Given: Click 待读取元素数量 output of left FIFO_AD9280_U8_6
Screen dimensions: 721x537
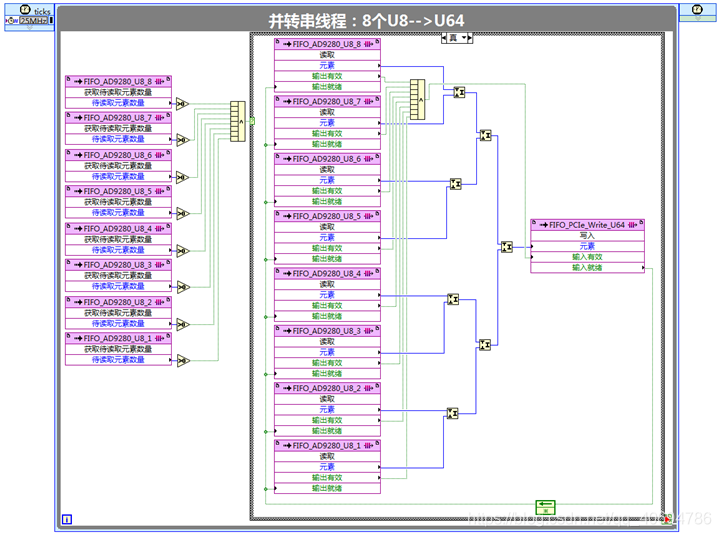Looking at the screenshot, I should click(x=118, y=177).
